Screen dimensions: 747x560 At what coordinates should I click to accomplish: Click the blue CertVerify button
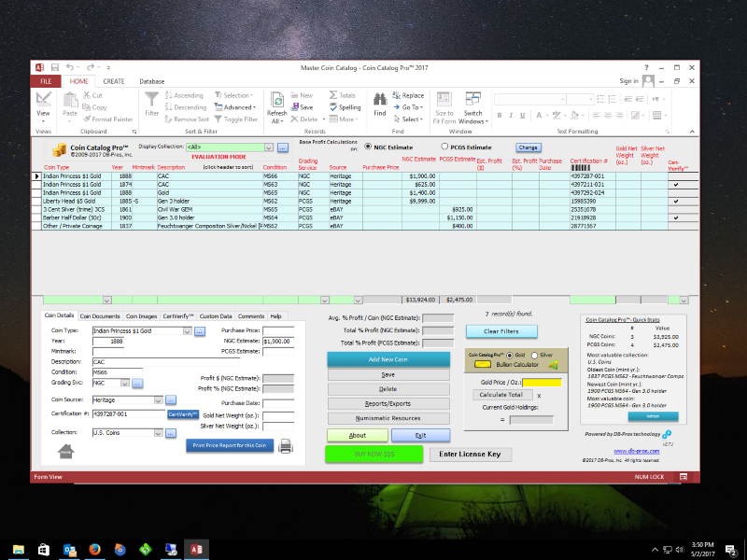point(182,414)
